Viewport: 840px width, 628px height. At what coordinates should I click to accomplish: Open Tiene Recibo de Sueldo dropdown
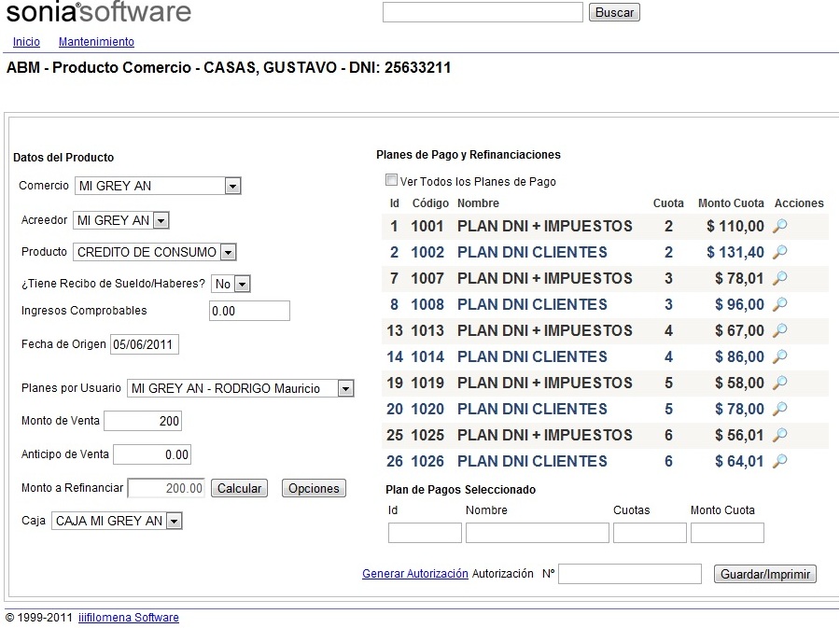(242, 284)
